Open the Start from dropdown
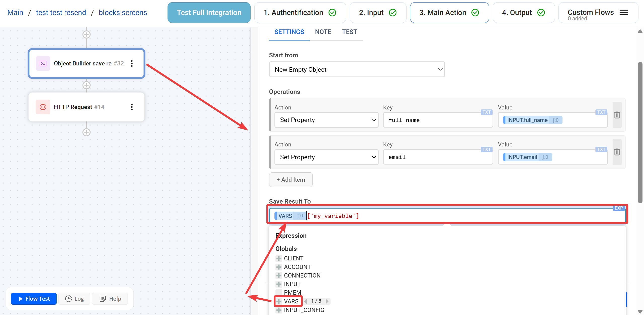Viewport: 644px width, 315px height. 357,69
